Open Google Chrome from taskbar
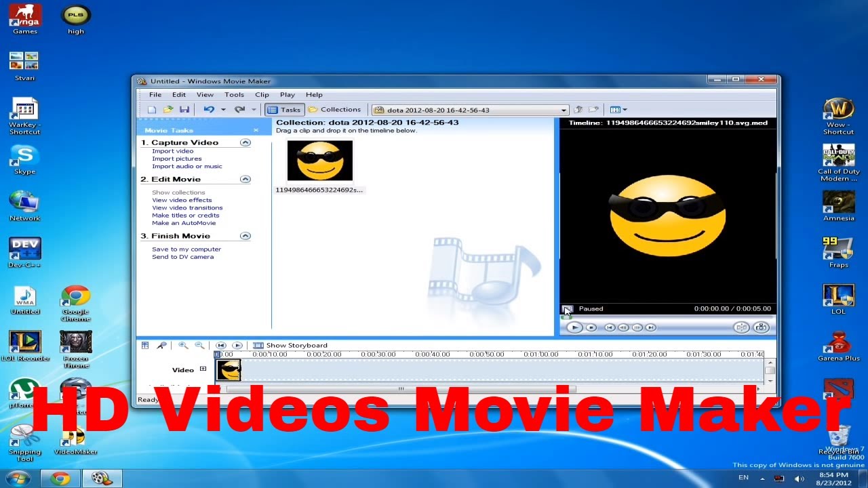868x488 pixels. click(60, 479)
